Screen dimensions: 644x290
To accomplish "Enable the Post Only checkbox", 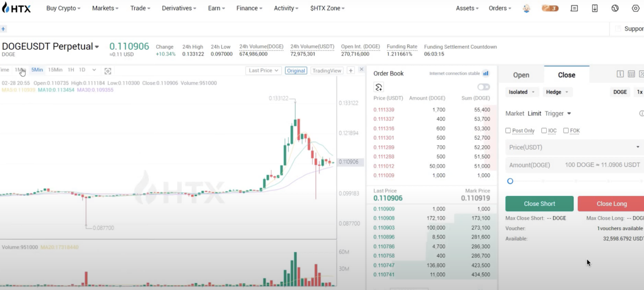I will [508, 131].
